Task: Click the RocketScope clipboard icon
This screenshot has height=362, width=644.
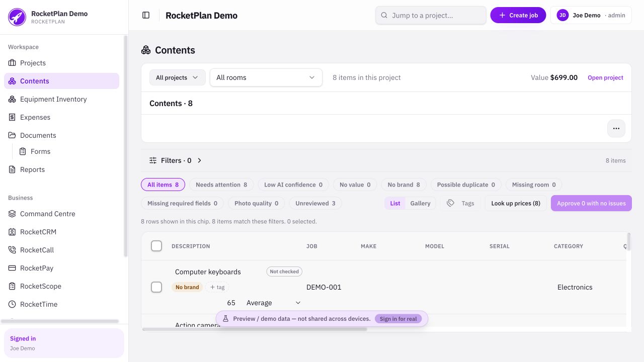Action: coord(12,286)
